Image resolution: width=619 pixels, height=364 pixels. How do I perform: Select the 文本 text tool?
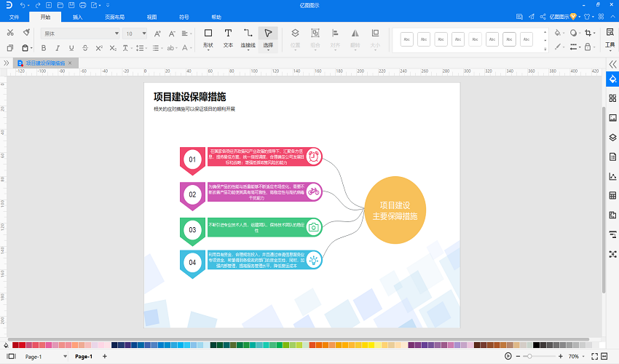pyautogui.click(x=228, y=39)
